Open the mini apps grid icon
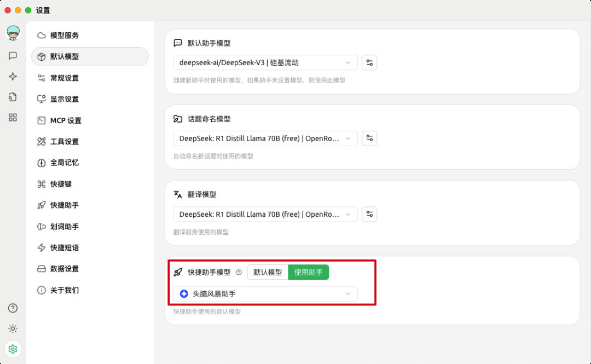This screenshot has height=364, width=591. pyautogui.click(x=13, y=117)
